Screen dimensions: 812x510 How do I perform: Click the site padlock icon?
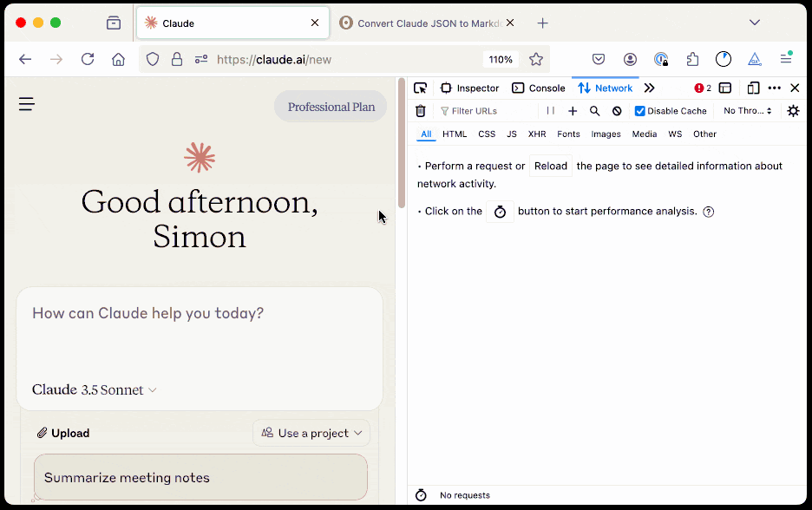click(177, 60)
